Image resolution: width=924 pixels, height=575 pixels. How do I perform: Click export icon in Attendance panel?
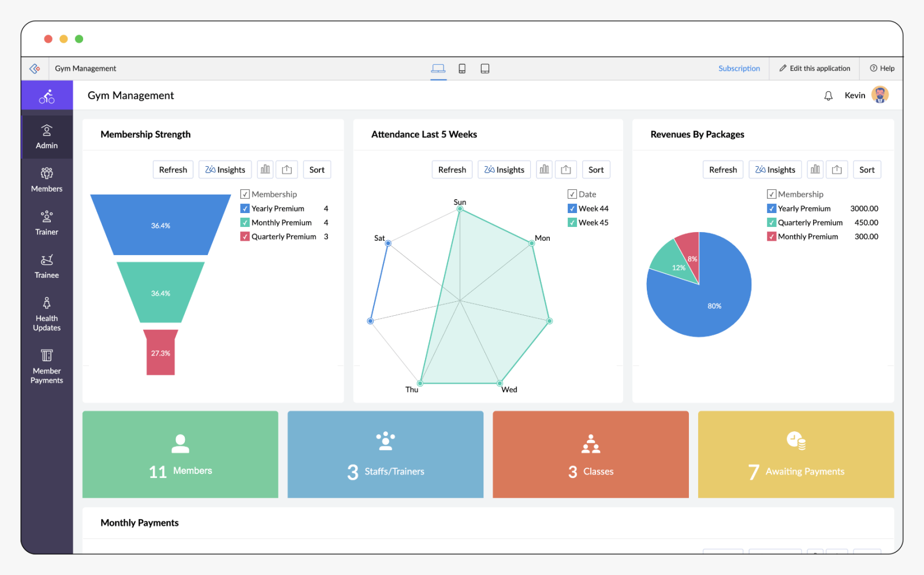pos(566,170)
